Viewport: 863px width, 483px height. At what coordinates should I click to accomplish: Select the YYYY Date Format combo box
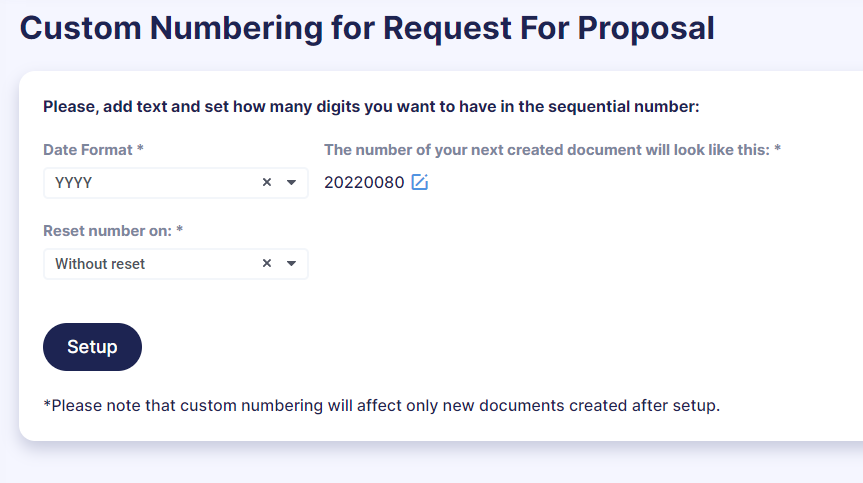[176, 183]
